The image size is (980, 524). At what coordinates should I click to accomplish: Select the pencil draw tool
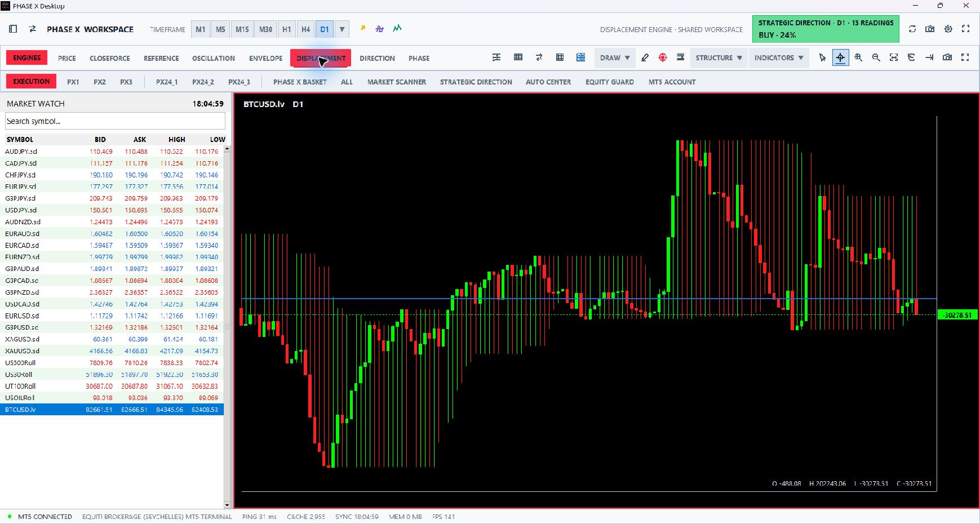(x=645, y=57)
